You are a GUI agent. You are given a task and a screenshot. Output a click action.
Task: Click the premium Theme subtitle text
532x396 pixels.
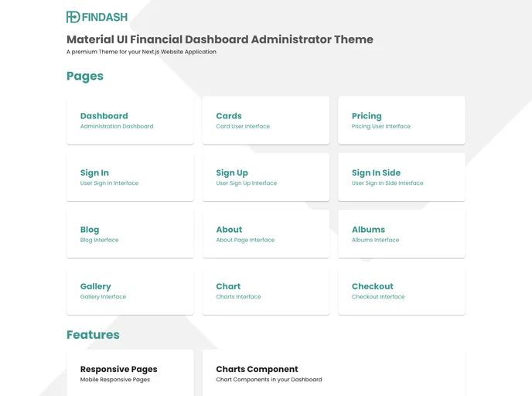click(142, 52)
